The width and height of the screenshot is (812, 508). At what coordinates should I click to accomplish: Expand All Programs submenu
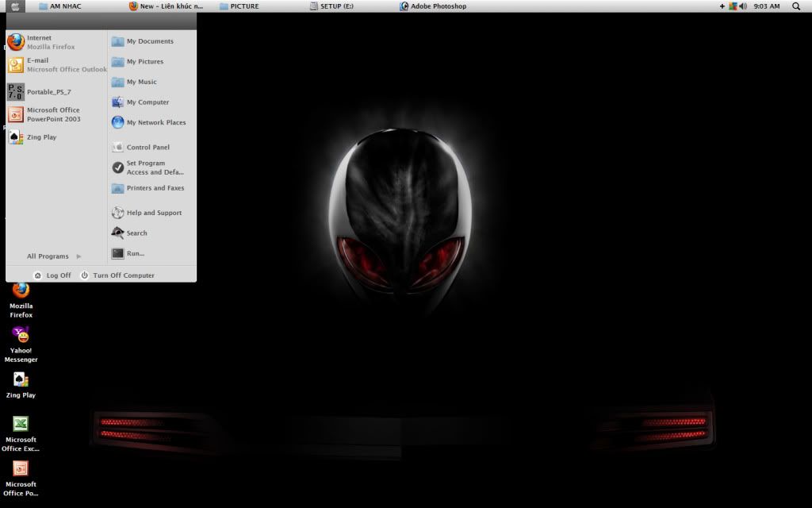point(54,256)
